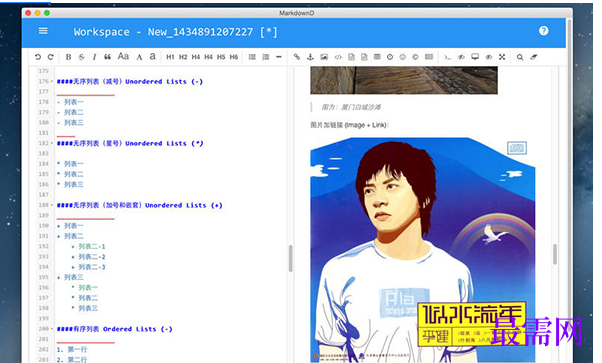This screenshot has width=602, height=363.
Task: Insert a page break
Action: coord(429,57)
